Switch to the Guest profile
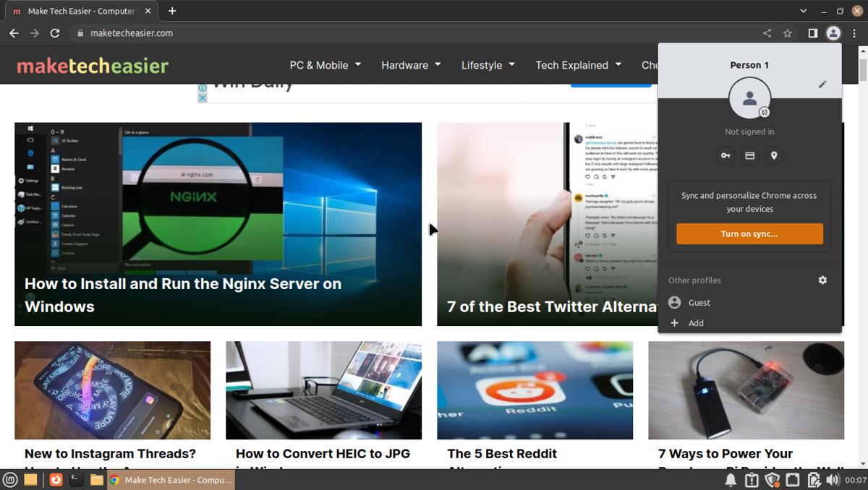Viewport: 868px width, 490px height. [699, 302]
